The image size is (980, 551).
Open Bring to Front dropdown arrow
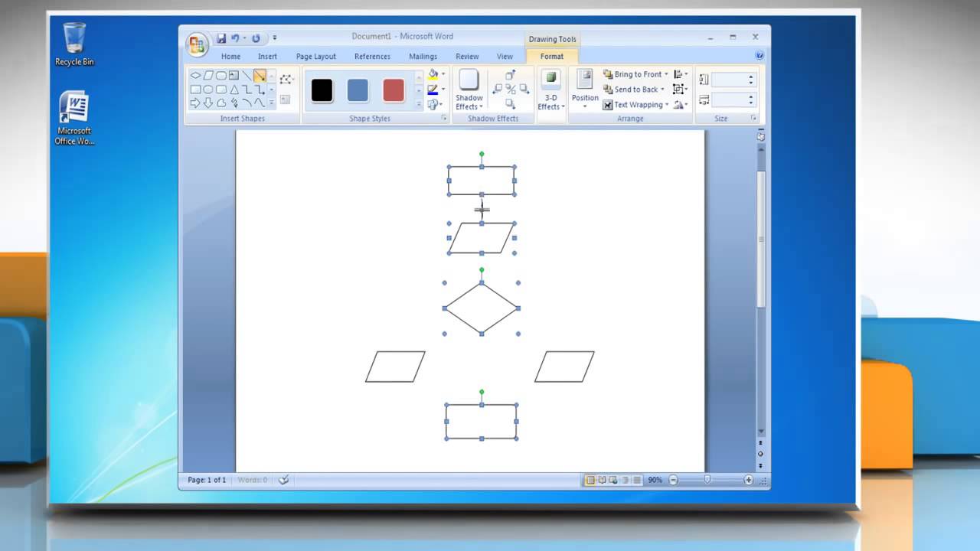click(666, 74)
